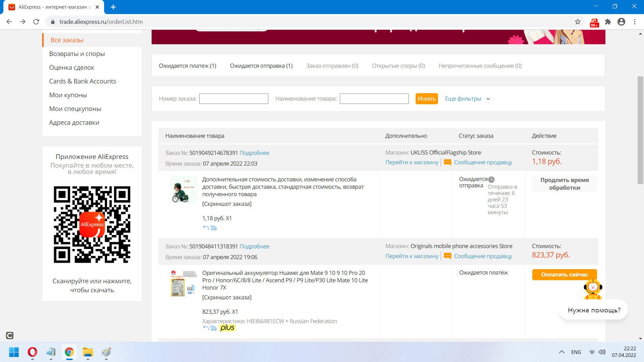
Task: Filter by Ожидается платеж (1)
Action: [x=187, y=66]
